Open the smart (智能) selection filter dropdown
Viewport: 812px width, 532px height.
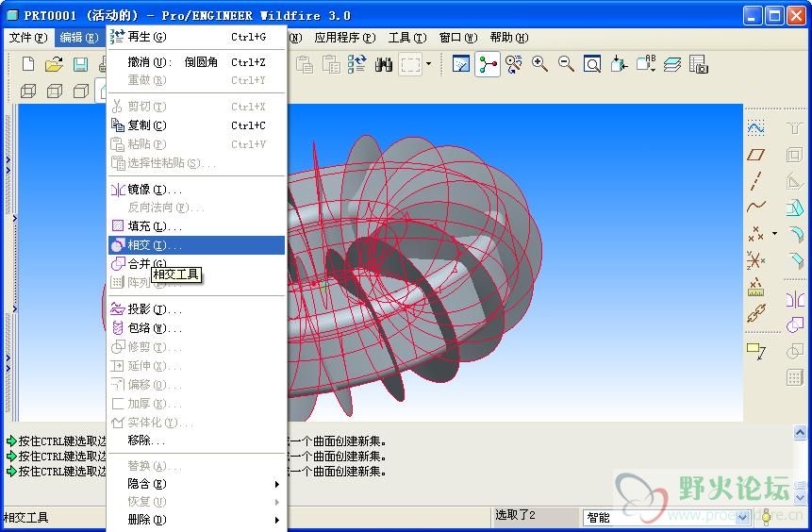point(743,517)
